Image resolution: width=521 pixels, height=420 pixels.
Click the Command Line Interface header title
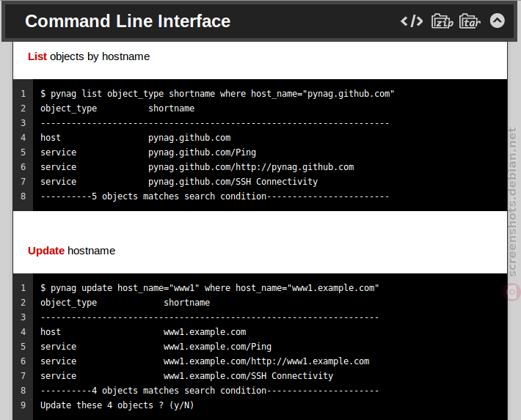pyautogui.click(x=128, y=21)
